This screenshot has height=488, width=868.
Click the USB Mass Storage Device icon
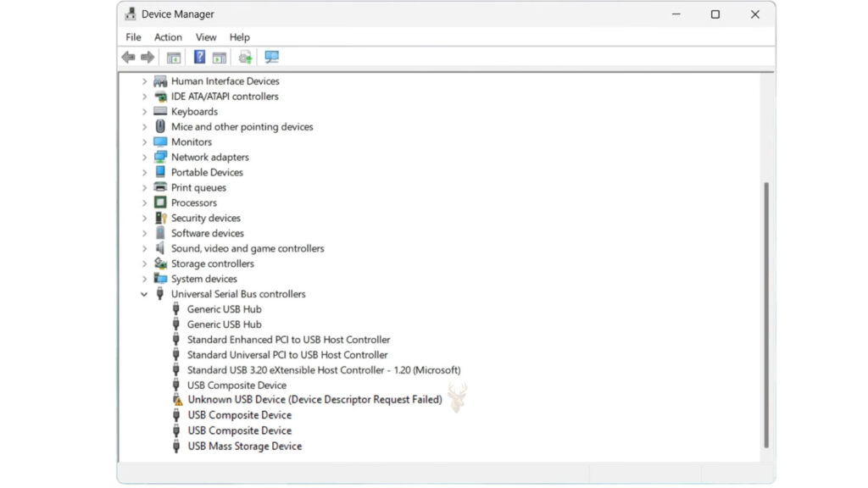click(x=176, y=446)
